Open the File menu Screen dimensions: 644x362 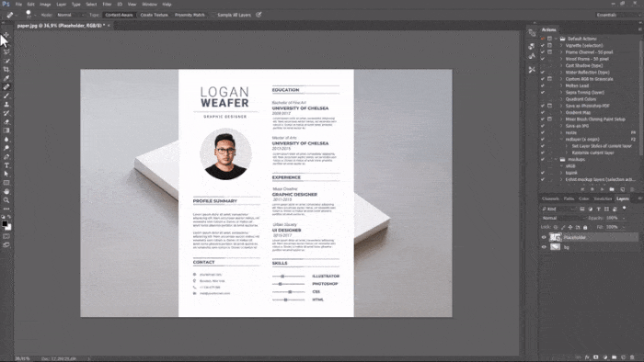tap(18, 4)
